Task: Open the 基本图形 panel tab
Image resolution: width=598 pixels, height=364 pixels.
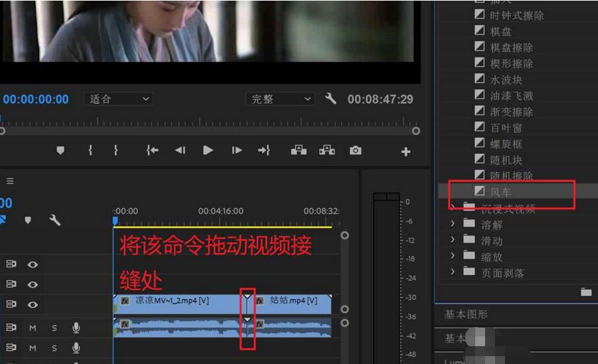Action: tap(466, 315)
